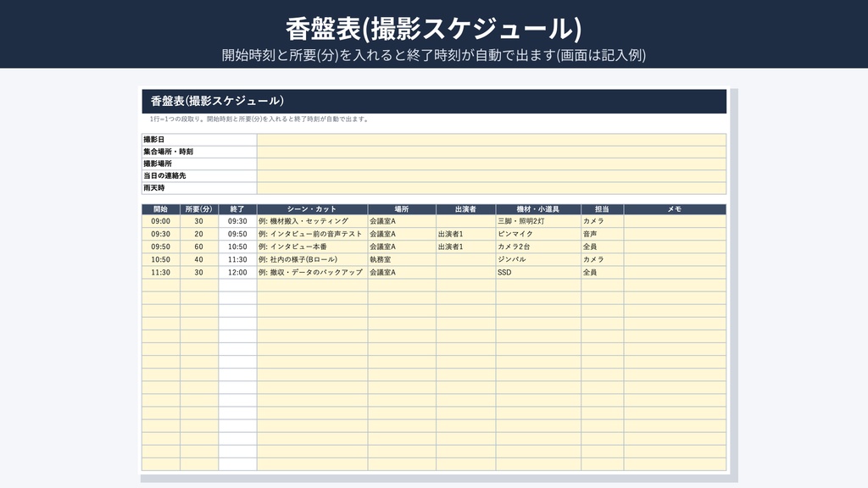This screenshot has height=488, width=868.
Task: Click the 担当 column header
Action: point(603,209)
